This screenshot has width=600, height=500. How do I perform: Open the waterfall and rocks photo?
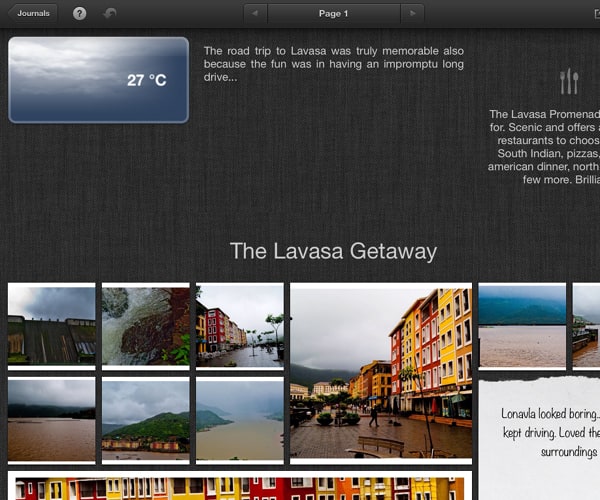coord(146,326)
